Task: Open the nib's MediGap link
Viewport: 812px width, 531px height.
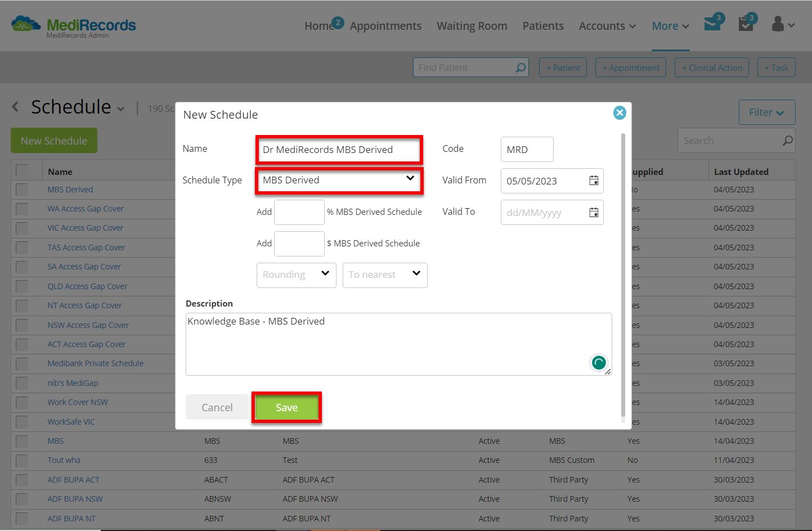Action: [73, 383]
